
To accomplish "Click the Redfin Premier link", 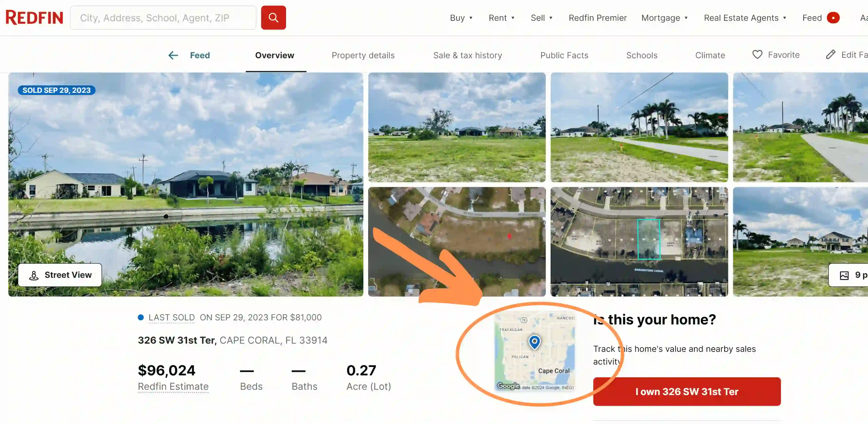I will pyautogui.click(x=597, y=18).
